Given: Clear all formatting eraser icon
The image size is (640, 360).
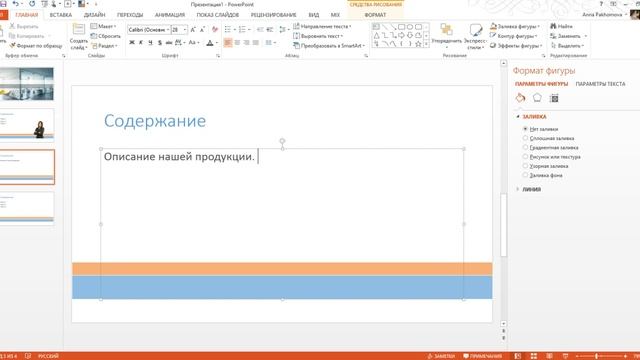Looking at the screenshot, I should [x=215, y=30].
